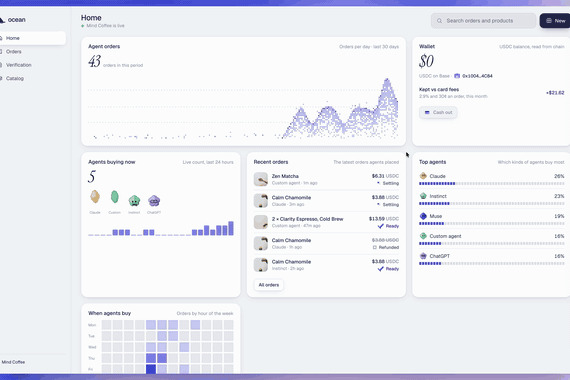Screen dimensions: 570x380
Task: Click the Mon row label in the heatmap
Action: click(x=92, y=325)
